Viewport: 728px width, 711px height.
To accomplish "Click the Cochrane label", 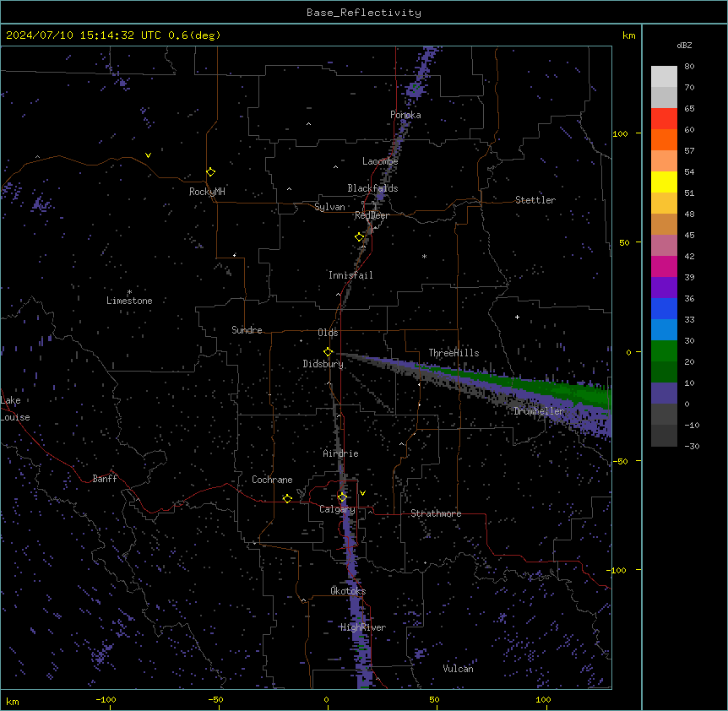I will pyautogui.click(x=272, y=480).
